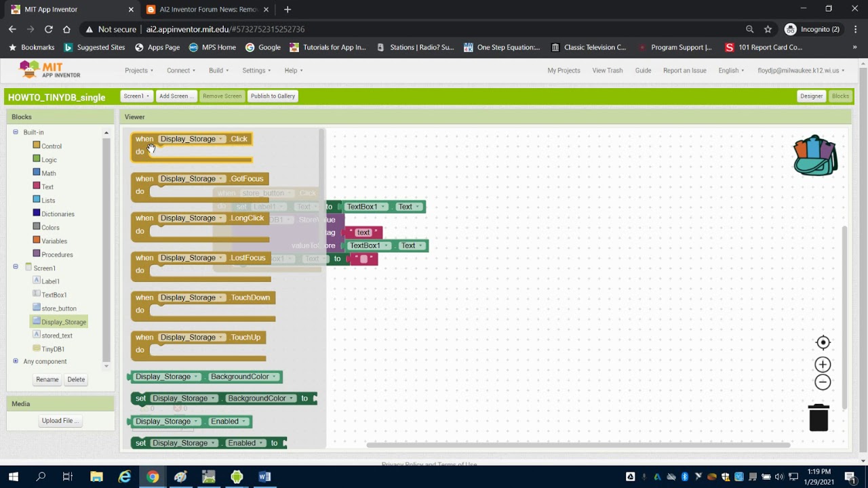Image resolution: width=868 pixels, height=488 pixels.
Task: Open Chrome from the Windows taskbar
Action: click(x=153, y=476)
